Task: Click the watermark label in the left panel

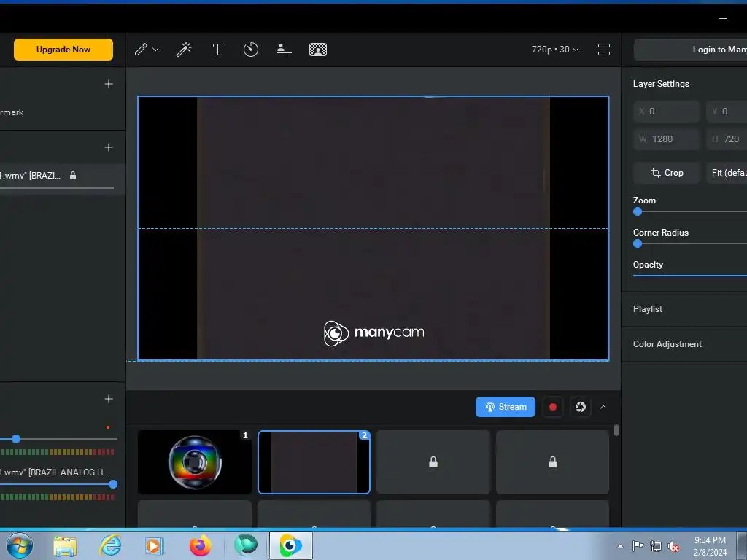Action: 12,112
